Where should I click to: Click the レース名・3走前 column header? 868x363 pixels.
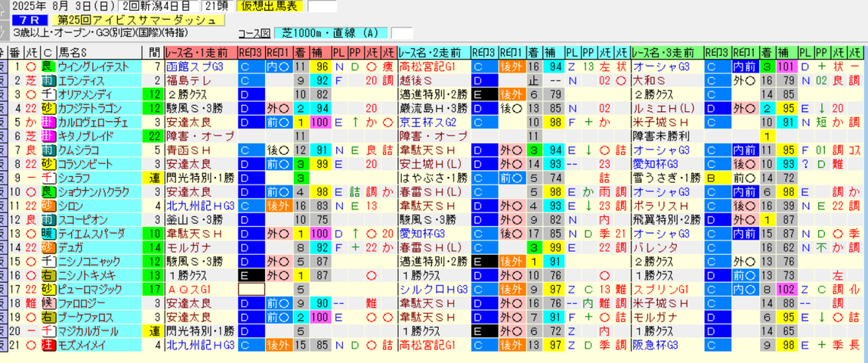(x=666, y=53)
